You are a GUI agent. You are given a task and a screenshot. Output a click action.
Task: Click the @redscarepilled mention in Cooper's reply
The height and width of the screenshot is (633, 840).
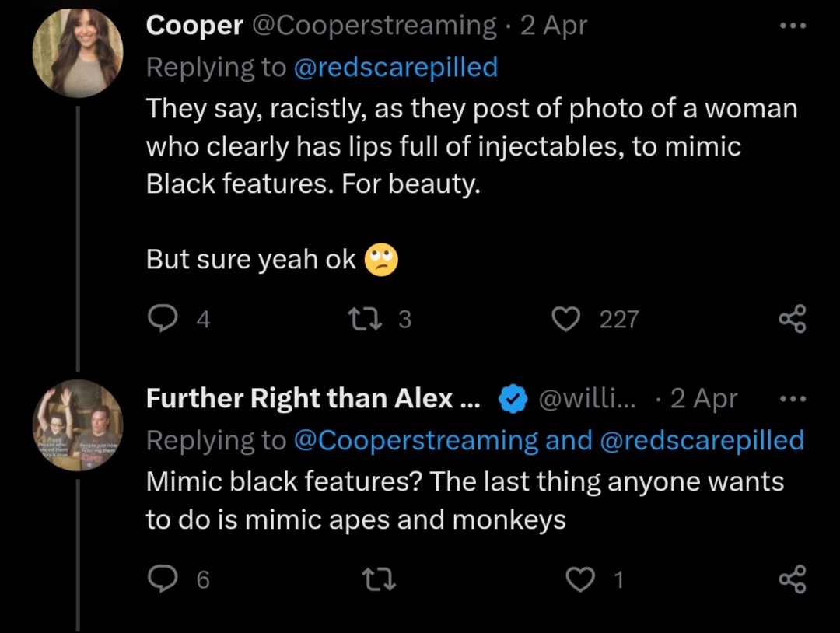pos(395,68)
